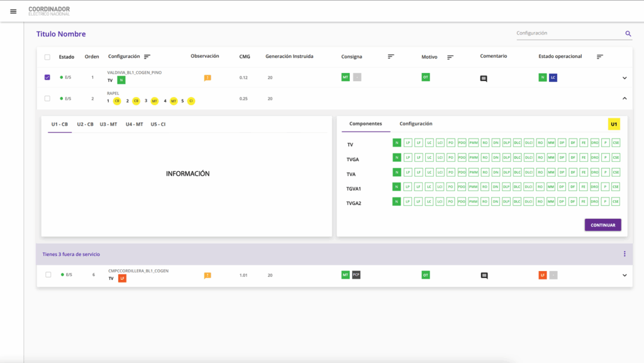Image resolution: width=644 pixels, height=363 pixels.
Task: Click orange observation warning in VALDIVIA row
Action: (208, 77)
